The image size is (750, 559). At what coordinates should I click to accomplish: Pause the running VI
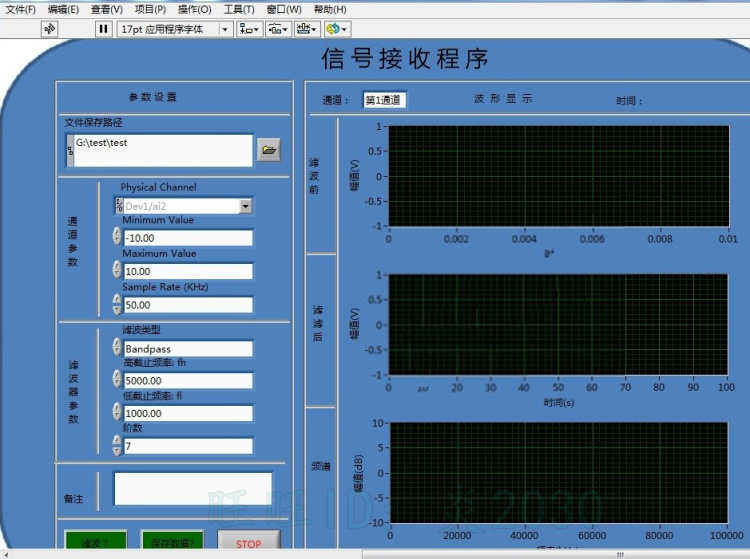pyautogui.click(x=103, y=29)
